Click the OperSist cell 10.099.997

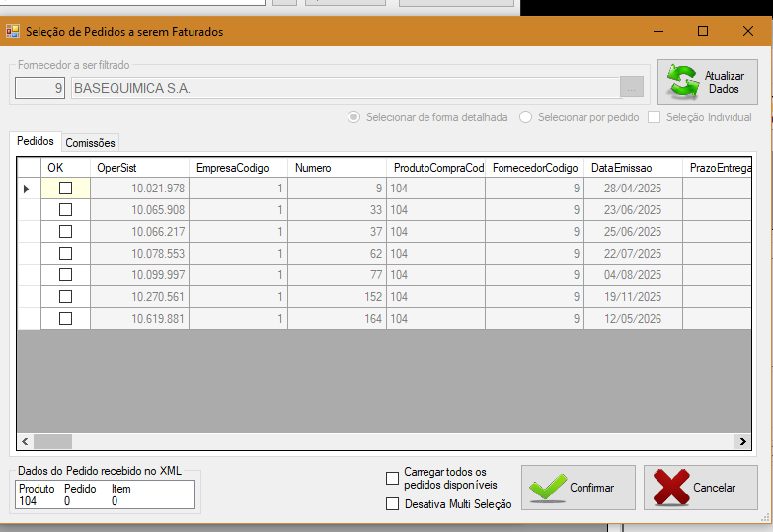139,275
